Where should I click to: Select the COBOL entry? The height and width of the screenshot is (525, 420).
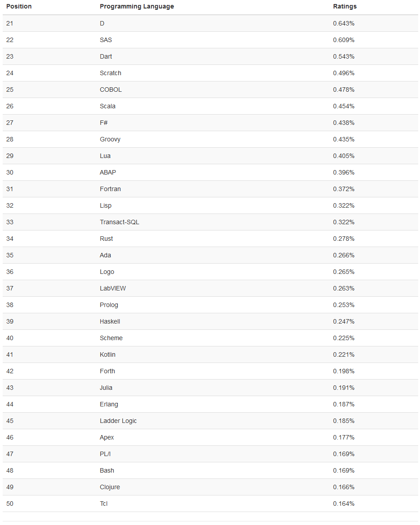pyautogui.click(x=111, y=90)
